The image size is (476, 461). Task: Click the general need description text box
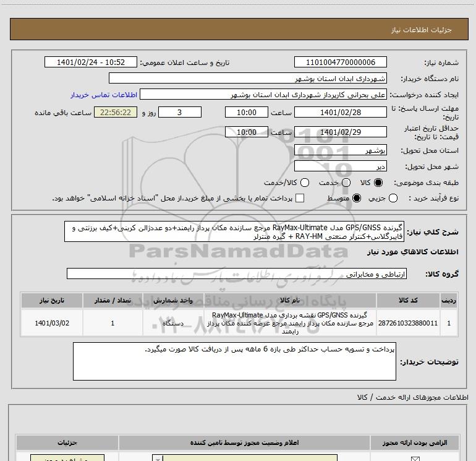[234, 231]
